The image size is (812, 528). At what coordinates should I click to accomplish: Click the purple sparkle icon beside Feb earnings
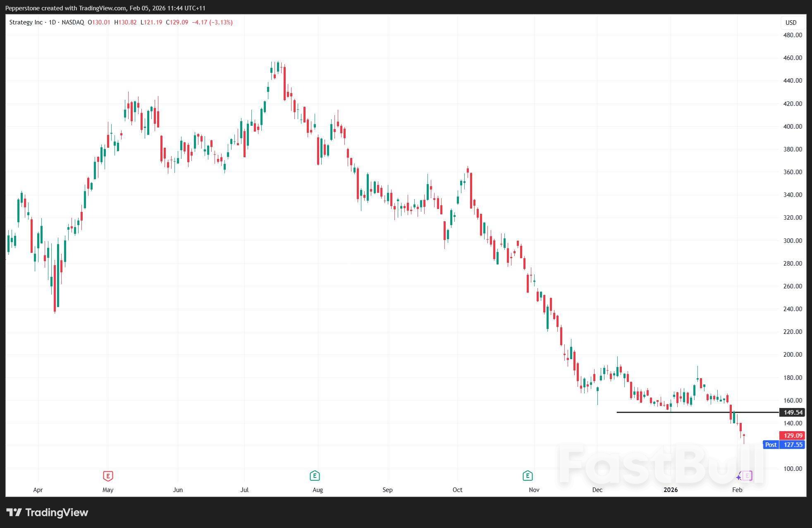tap(739, 477)
